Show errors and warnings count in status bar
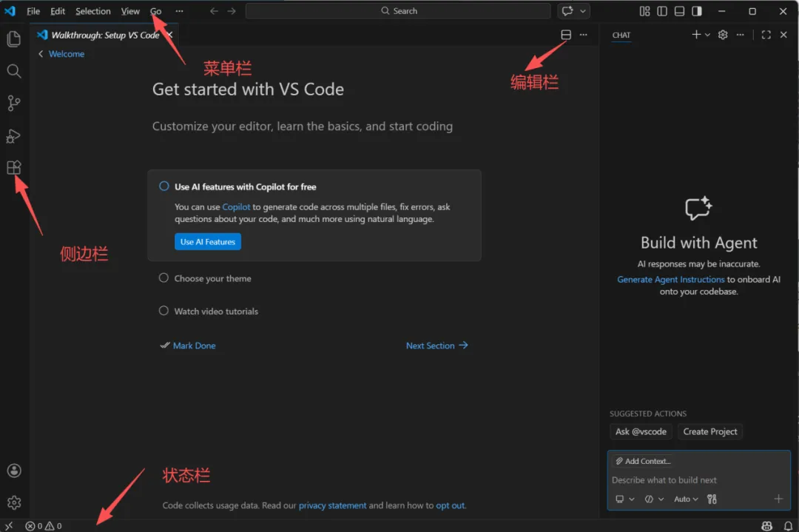Image resolution: width=799 pixels, height=532 pixels. (44, 526)
